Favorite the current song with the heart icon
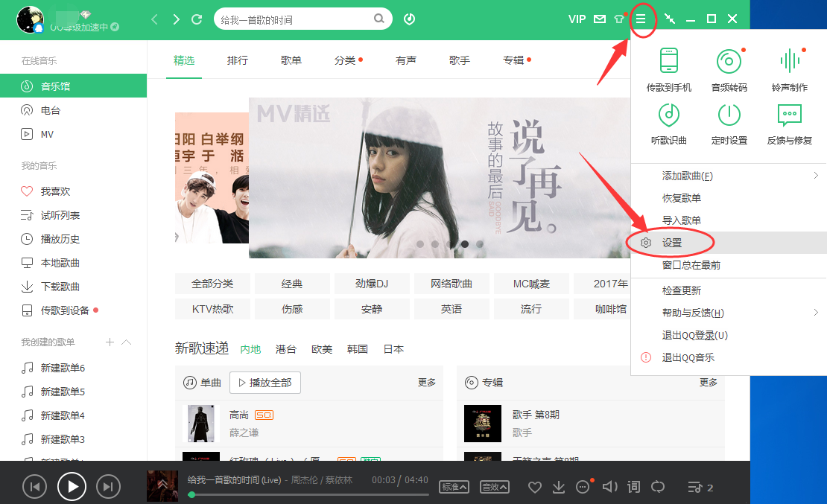The width and height of the screenshot is (827, 504). (534, 486)
